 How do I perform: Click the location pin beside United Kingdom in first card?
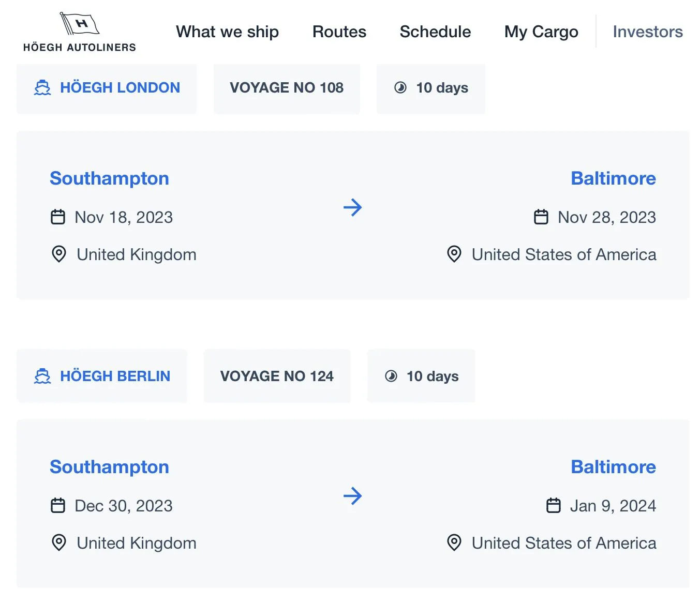coord(59,254)
